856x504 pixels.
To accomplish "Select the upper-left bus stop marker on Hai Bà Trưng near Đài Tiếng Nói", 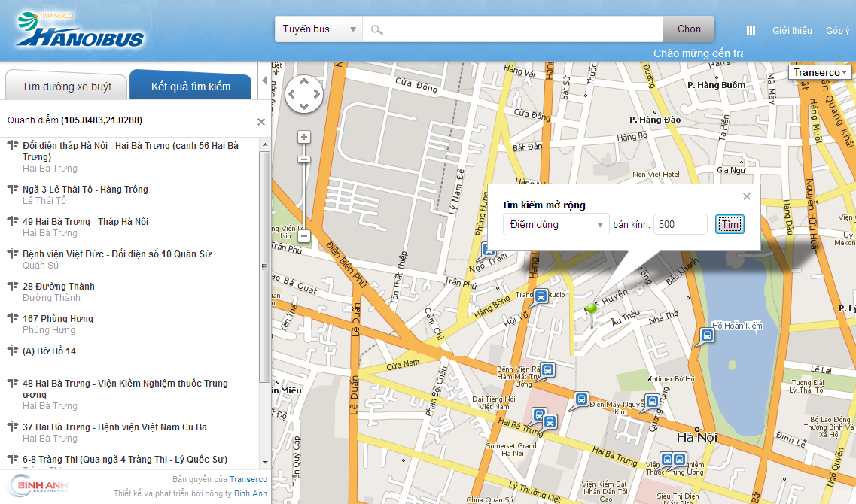I will pos(539,415).
